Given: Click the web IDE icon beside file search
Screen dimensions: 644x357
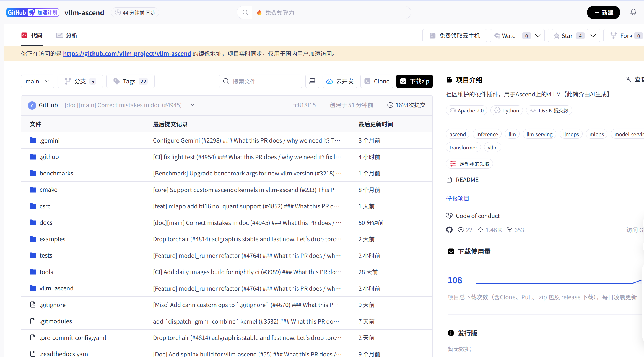Looking at the screenshot, I should tap(312, 81).
